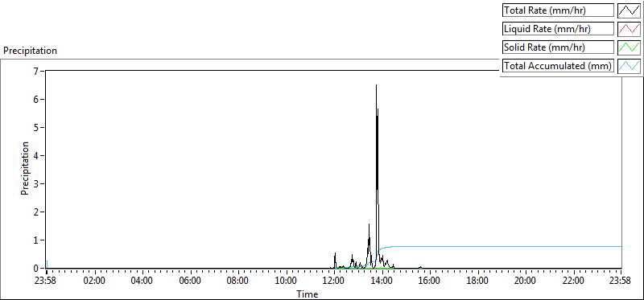The width and height of the screenshot is (644, 300).
Task: Open the black Total Rate plot style icon
Action: 630,10
